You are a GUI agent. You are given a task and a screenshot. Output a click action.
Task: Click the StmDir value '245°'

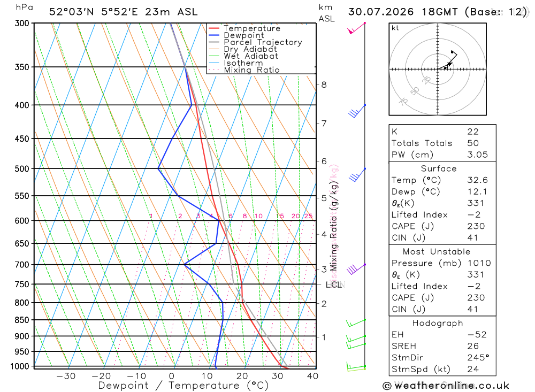point(478,358)
